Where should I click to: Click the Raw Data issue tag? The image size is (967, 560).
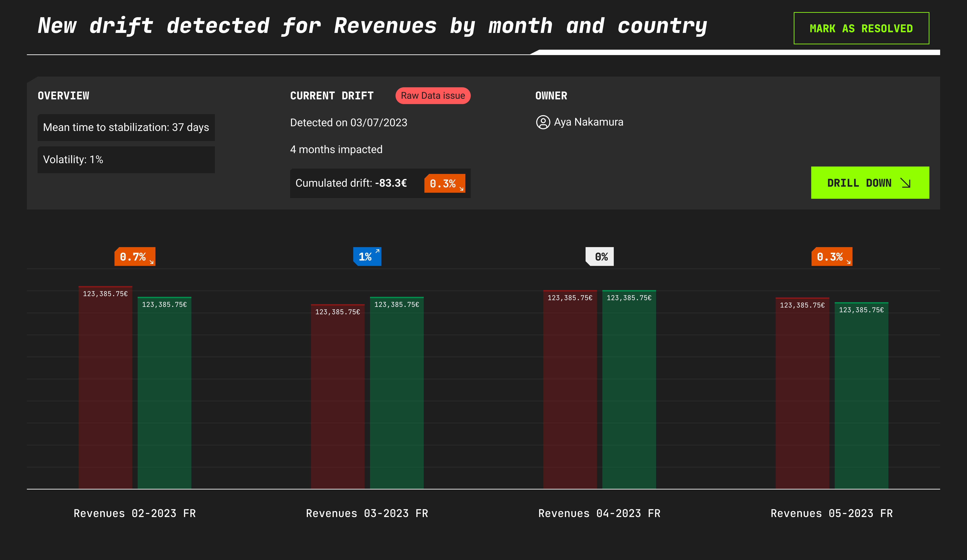432,96
